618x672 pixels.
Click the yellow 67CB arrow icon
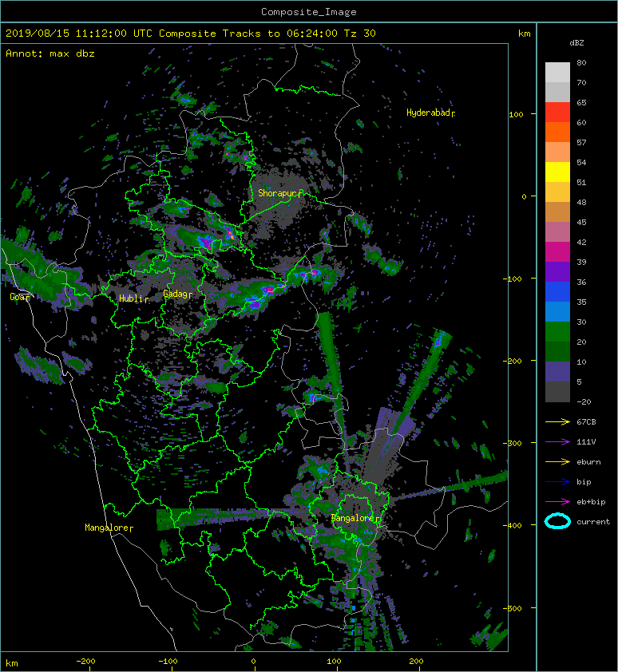(x=557, y=421)
